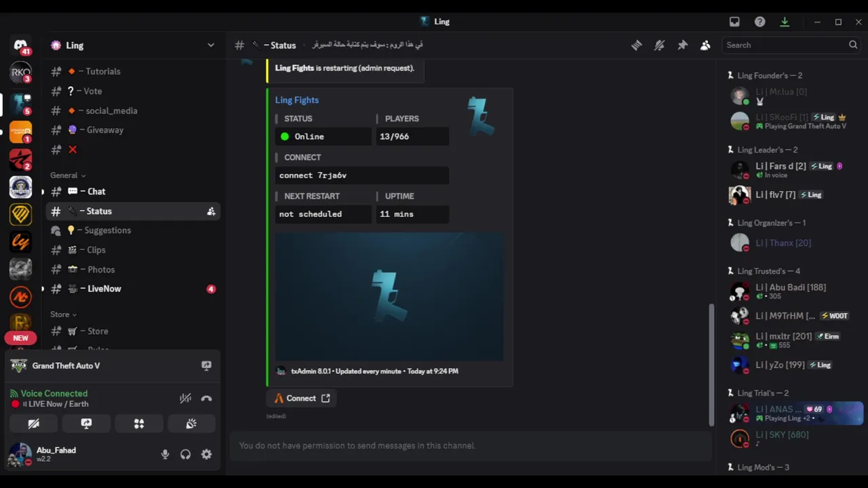Screen dimensions: 868x488
Task: Open the Tutorials channel
Action: (x=133, y=71)
